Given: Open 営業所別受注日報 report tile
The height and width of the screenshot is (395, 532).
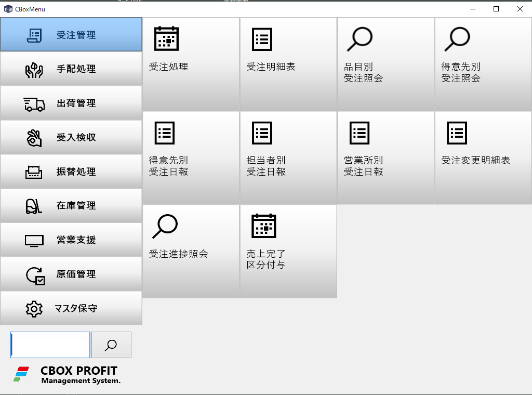Looking at the screenshot, I should tap(385, 157).
